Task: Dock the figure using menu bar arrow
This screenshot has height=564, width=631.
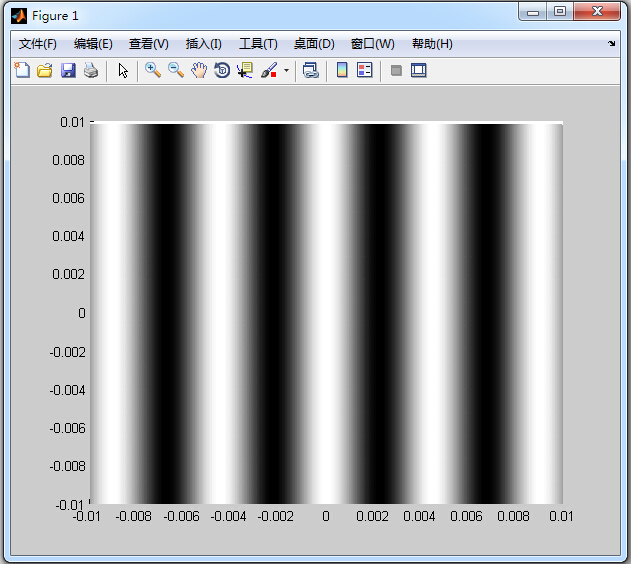Action: point(611,43)
